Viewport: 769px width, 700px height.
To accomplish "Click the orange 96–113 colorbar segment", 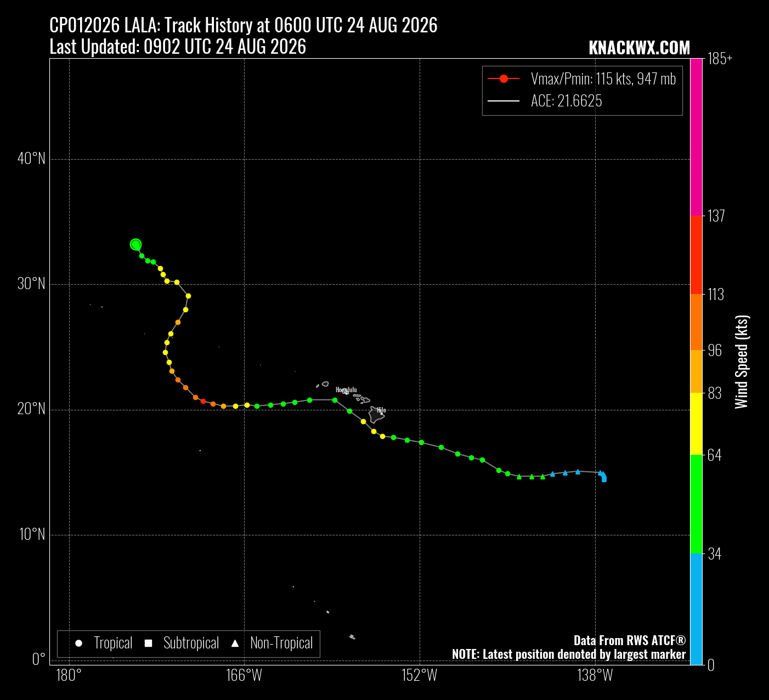I will tap(696, 323).
